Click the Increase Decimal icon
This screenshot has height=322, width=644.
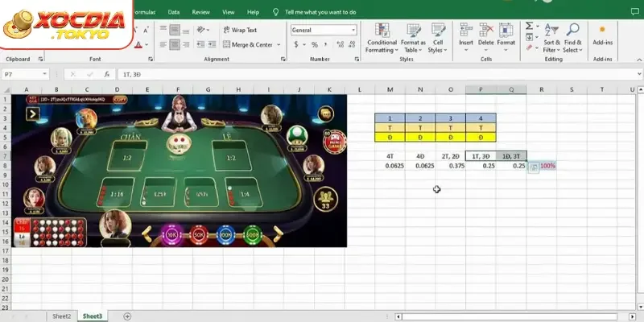tap(340, 44)
